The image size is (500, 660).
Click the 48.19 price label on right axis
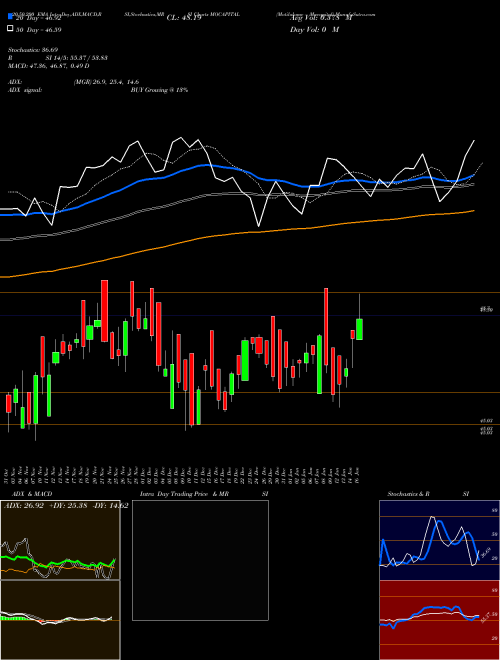487,309
